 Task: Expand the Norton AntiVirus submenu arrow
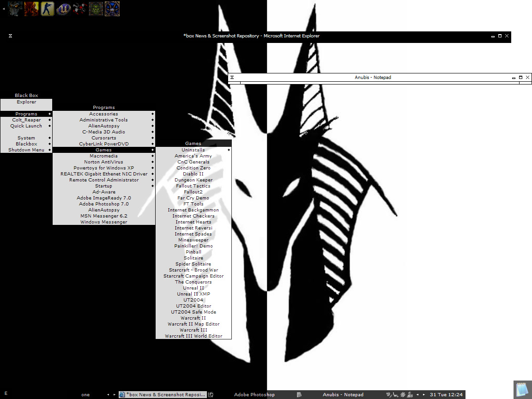(153, 162)
